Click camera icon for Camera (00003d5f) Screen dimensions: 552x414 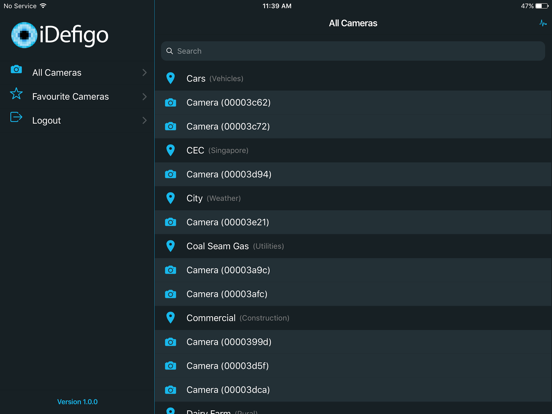click(x=170, y=366)
